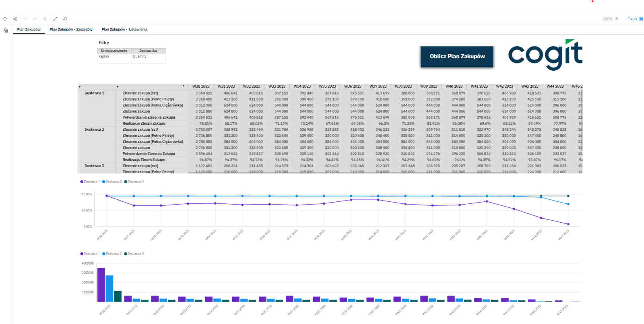Click the refresh data icon in toolbar

tap(5, 19)
